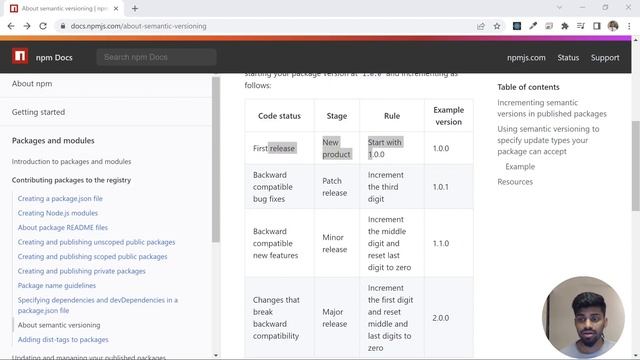Viewport: 640px width, 360px height.
Task: Open npmjs.com header link
Action: point(526,58)
